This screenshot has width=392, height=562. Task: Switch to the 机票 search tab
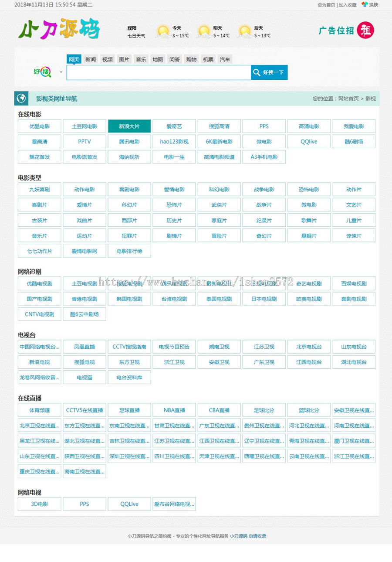click(x=208, y=59)
